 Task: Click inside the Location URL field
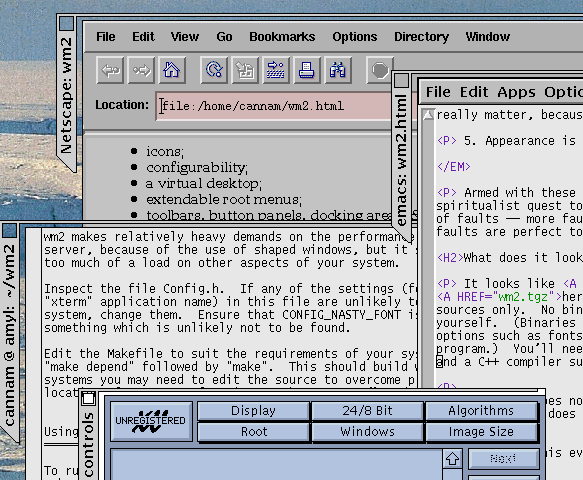pyautogui.click(x=275, y=106)
